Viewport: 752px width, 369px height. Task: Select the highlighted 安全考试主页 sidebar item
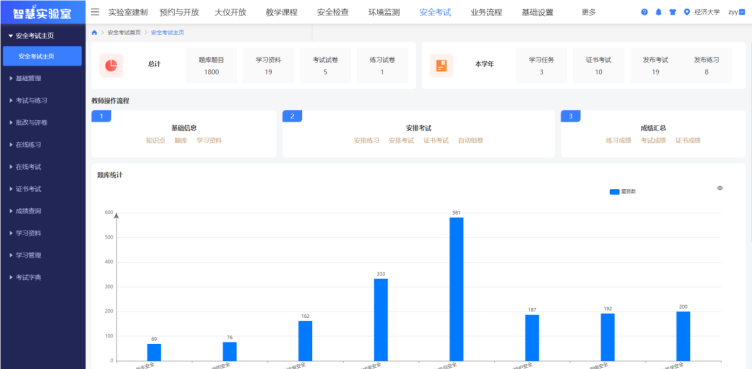[x=42, y=56]
